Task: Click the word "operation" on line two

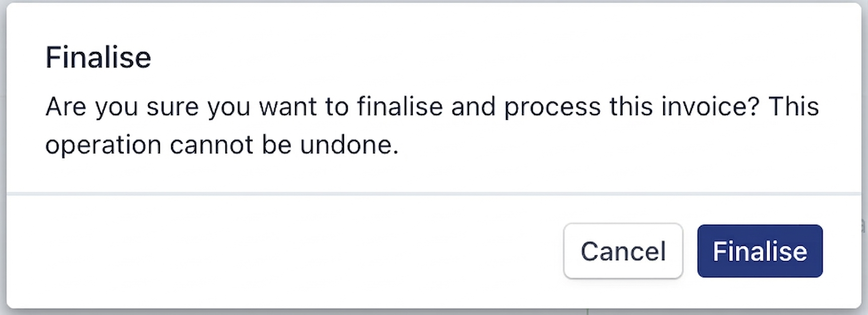Action: (x=103, y=145)
